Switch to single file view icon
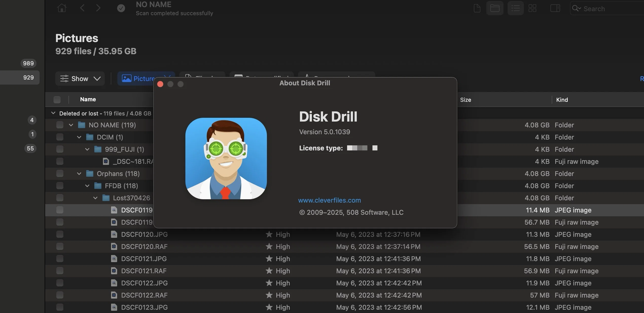The height and width of the screenshot is (313, 644). pyautogui.click(x=477, y=8)
